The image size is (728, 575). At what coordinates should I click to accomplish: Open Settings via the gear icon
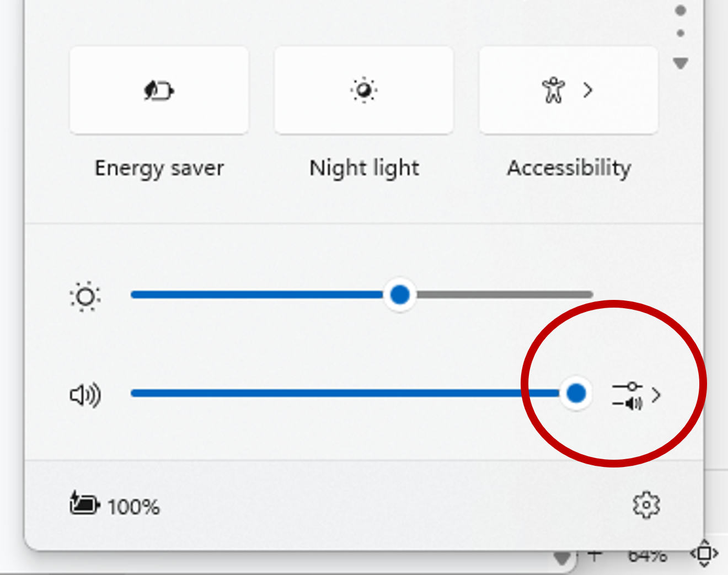(x=646, y=504)
